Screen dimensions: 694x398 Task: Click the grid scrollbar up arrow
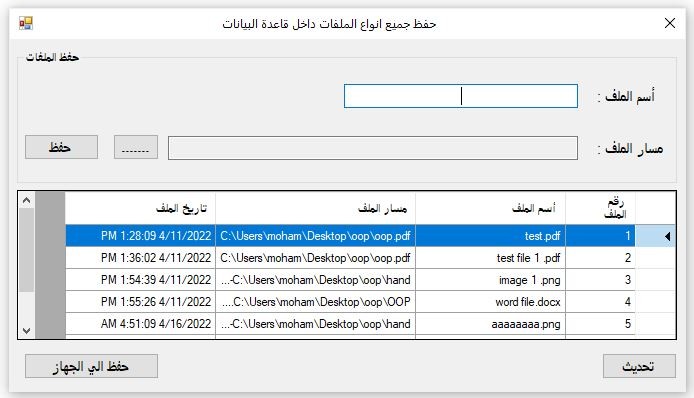pos(27,201)
